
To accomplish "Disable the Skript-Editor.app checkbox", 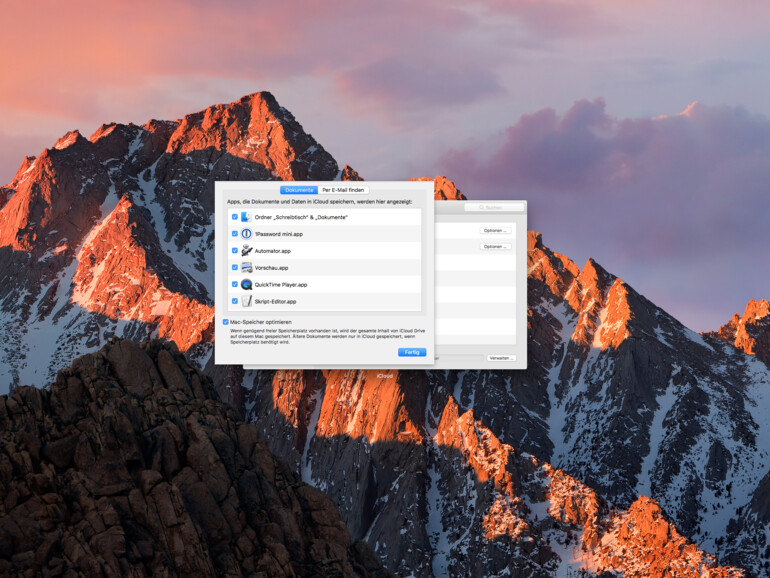I will (235, 301).
